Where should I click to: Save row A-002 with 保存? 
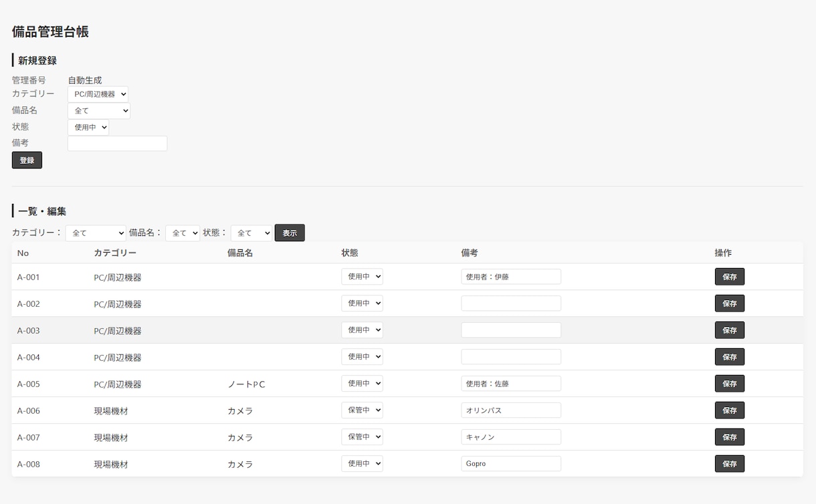730,303
